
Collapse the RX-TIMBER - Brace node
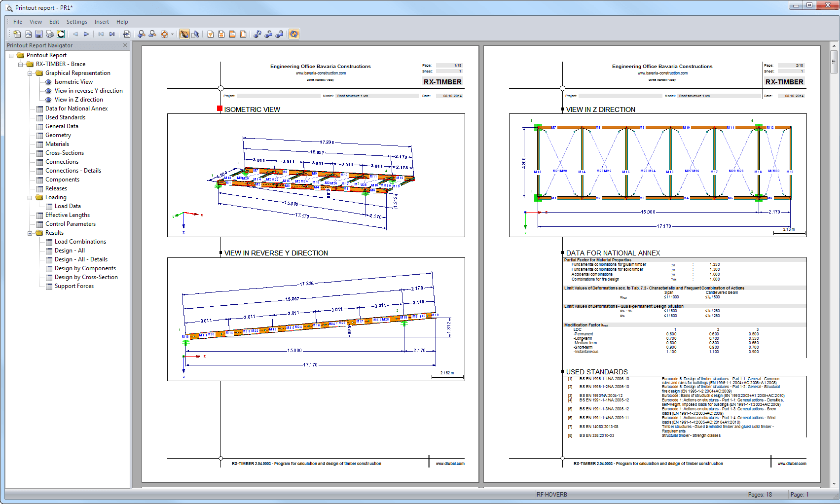21,65
